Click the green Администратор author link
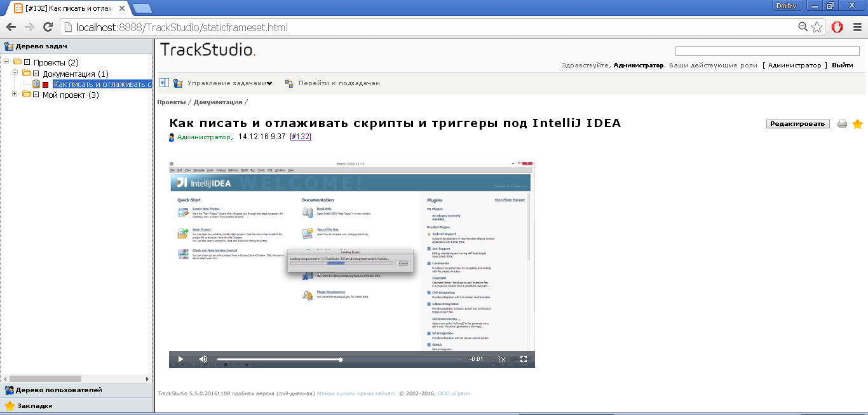868x415 pixels. click(205, 137)
